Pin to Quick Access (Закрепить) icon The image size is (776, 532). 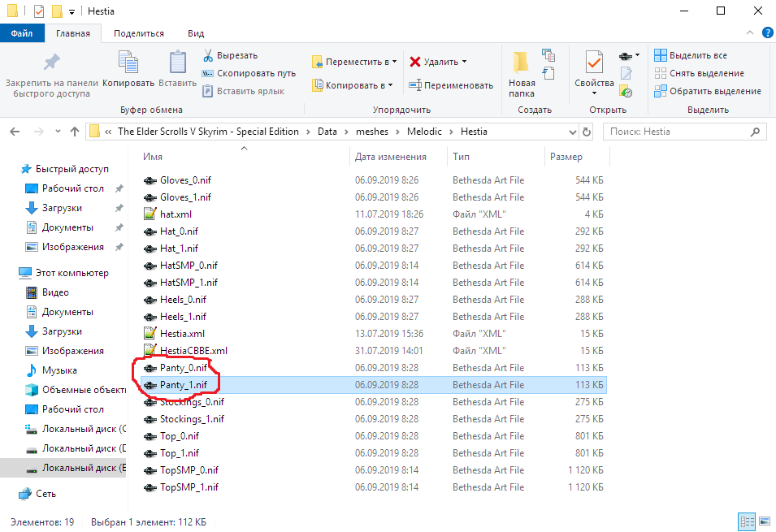click(51, 64)
